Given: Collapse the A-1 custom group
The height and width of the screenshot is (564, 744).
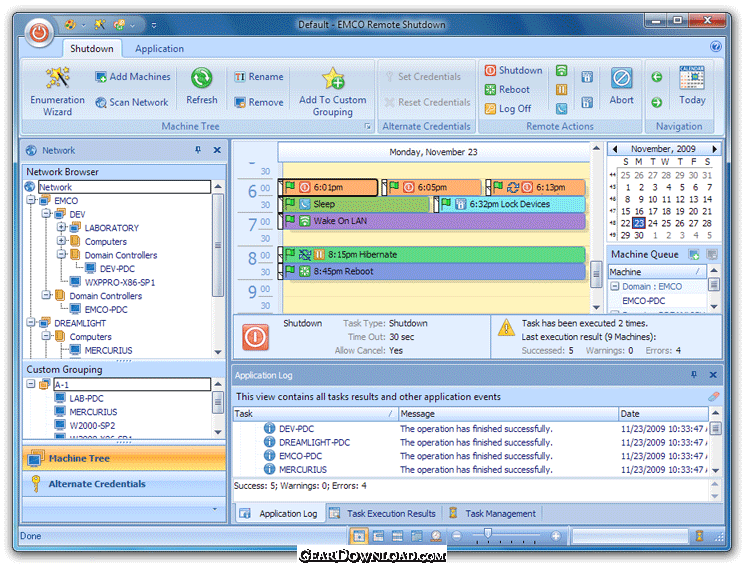Looking at the screenshot, I should click(x=31, y=384).
